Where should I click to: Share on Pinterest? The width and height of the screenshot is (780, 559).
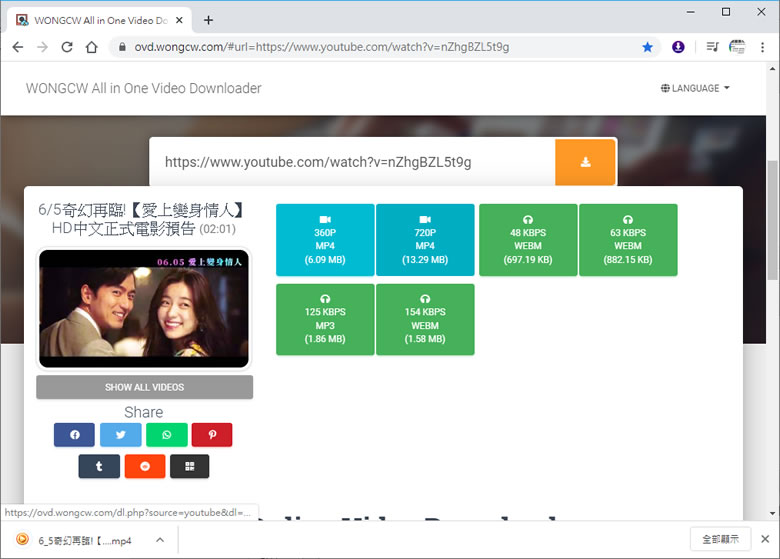(212, 435)
